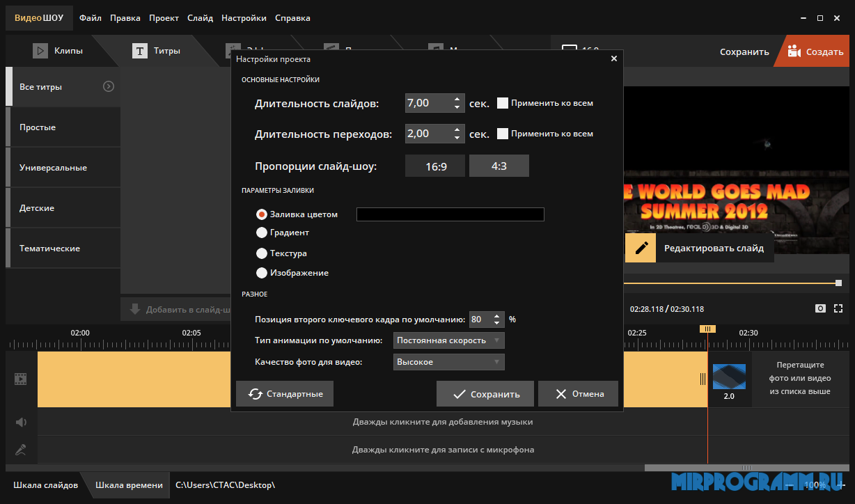Screen dimensions: 855x504
Task: Select the Текстура fill option
Action: (262, 253)
